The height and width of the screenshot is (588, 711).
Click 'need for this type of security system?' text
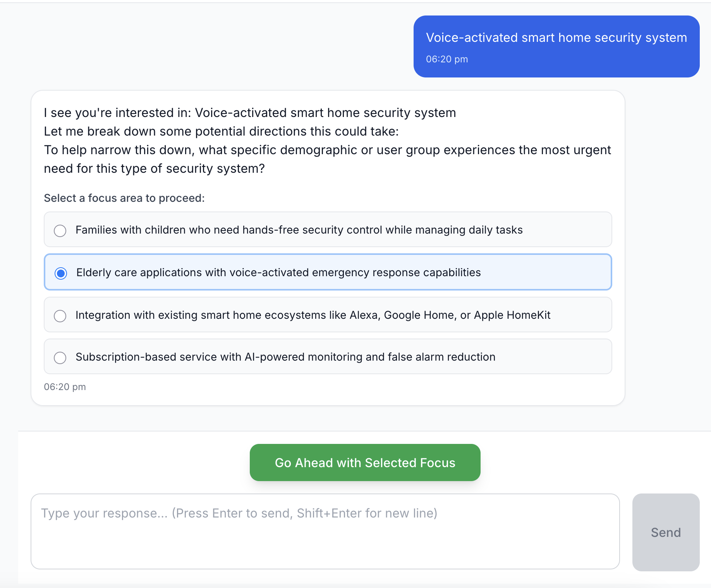pos(154,168)
